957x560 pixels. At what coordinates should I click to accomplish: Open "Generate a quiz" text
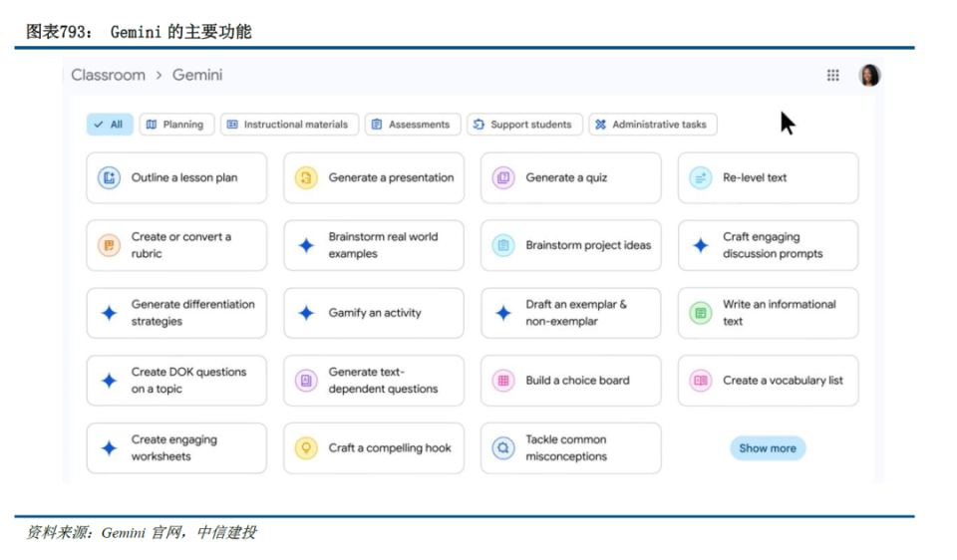click(566, 178)
